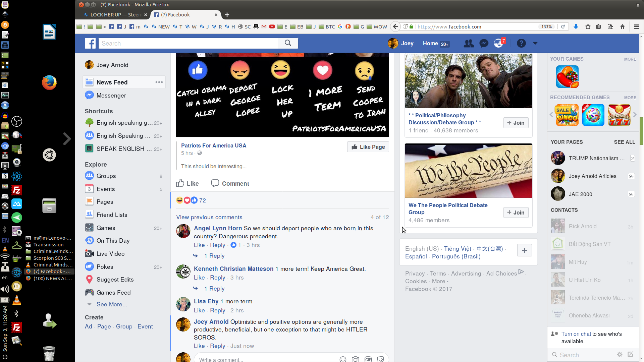Open News Feed options ellipsis
This screenshot has height=362, width=644.
(159, 82)
